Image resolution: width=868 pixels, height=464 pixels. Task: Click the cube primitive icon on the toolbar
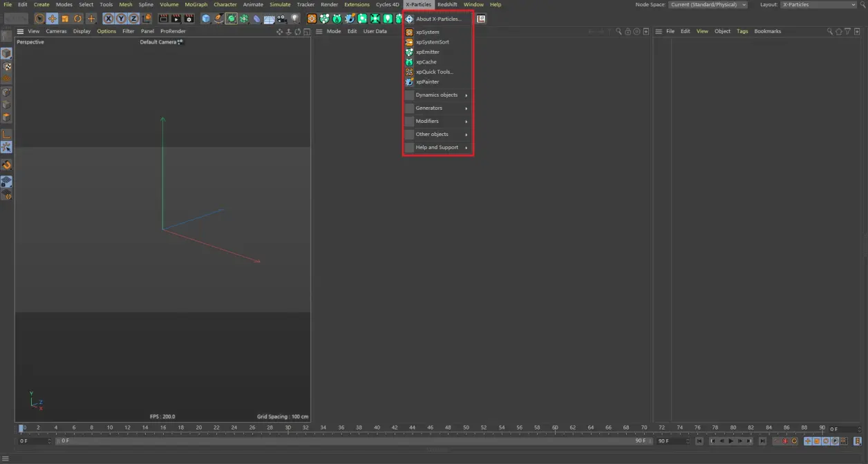(x=206, y=19)
